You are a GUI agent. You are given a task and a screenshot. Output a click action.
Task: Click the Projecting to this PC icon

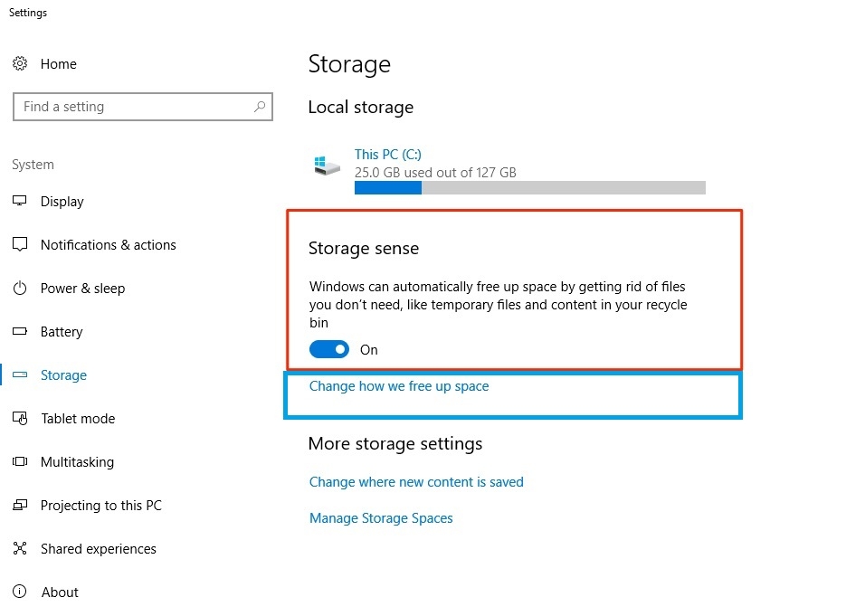20,506
